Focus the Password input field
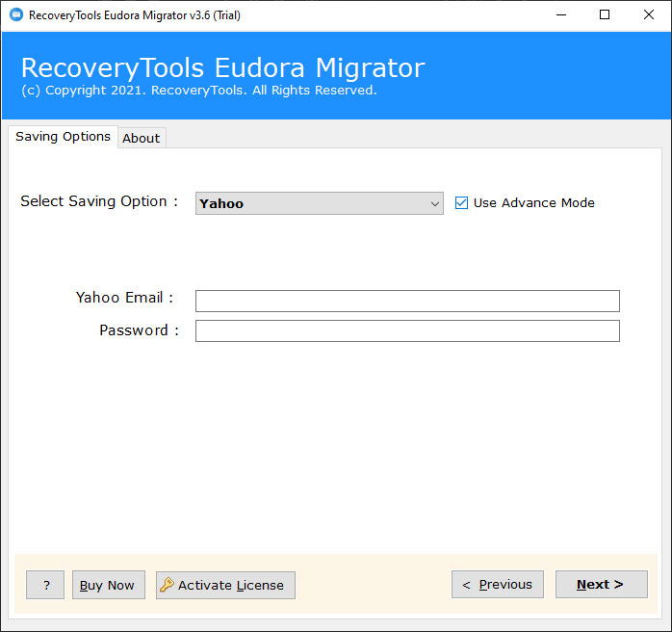This screenshot has width=672, height=632. (407, 331)
